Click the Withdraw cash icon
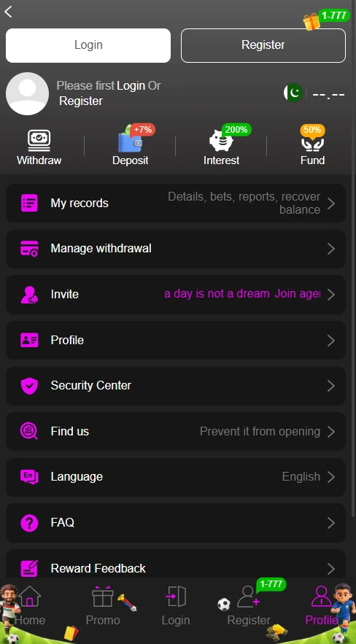 39,141
